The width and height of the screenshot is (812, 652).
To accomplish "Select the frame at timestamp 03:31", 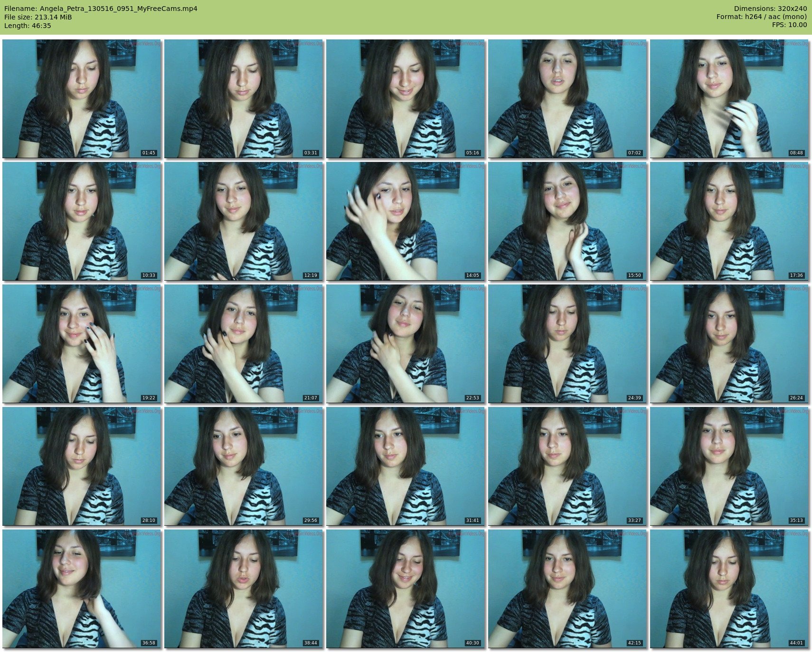I will (244, 99).
